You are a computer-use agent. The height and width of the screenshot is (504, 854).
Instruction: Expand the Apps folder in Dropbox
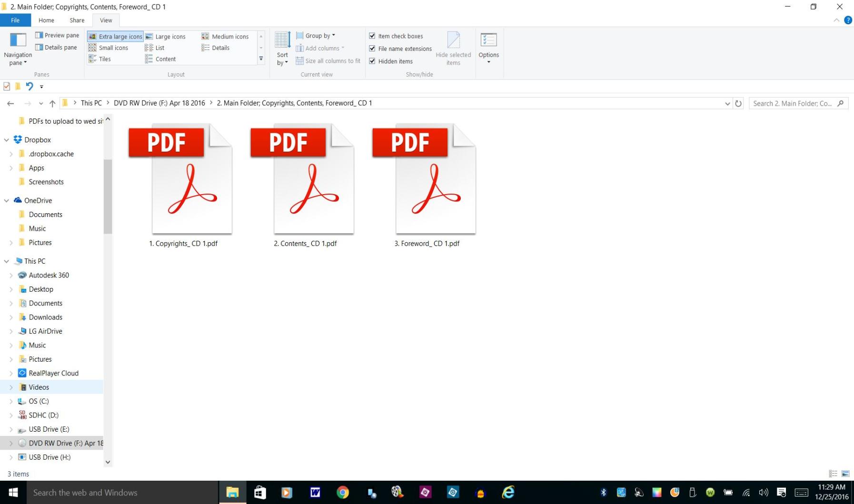coord(11,168)
